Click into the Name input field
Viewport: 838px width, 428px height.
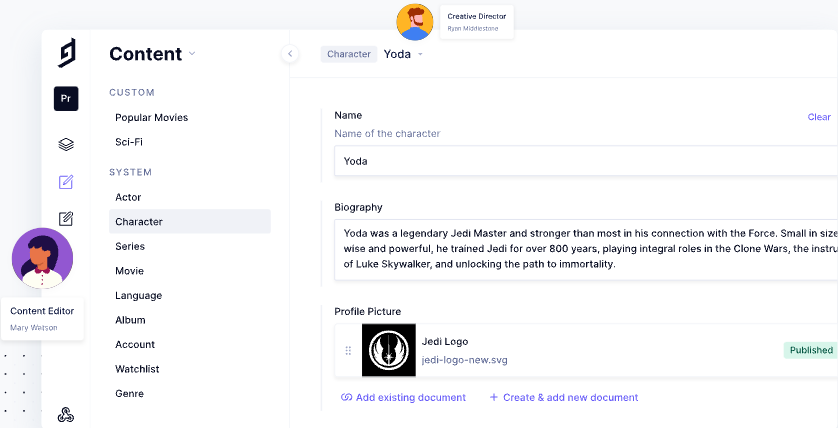coord(580,161)
